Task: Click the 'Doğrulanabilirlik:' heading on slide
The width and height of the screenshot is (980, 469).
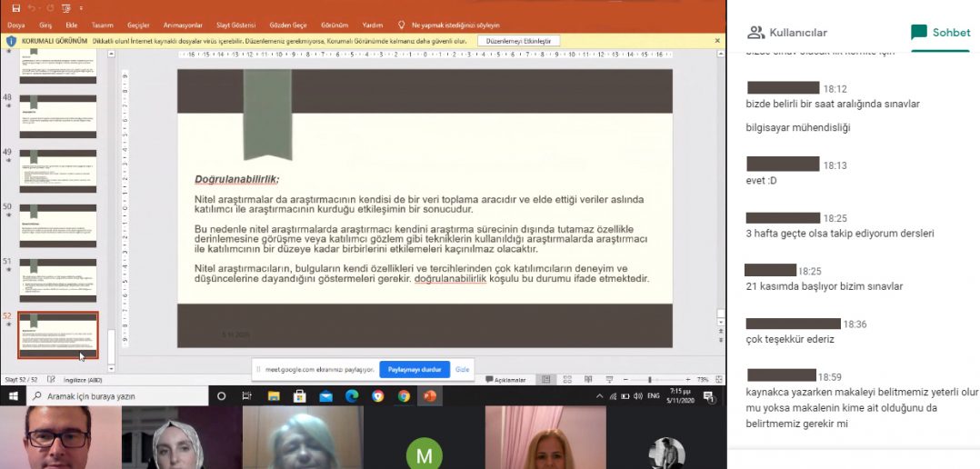Action: (x=237, y=179)
